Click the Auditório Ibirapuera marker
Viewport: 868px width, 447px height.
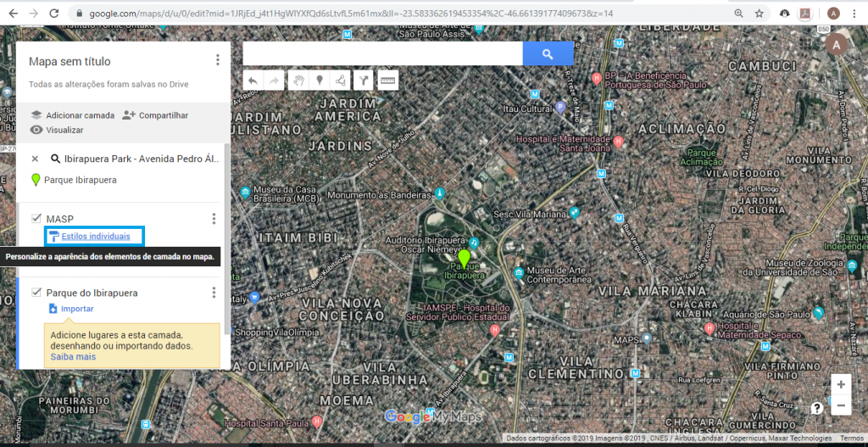point(474,243)
